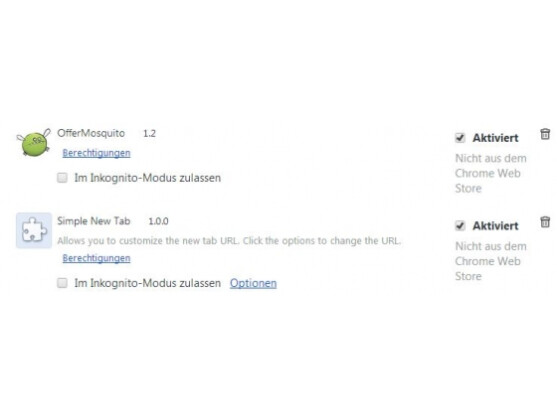
Task: Click the Aktiviert label for OfferMosquito
Action: pyautogui.click(x=495, y=138)
